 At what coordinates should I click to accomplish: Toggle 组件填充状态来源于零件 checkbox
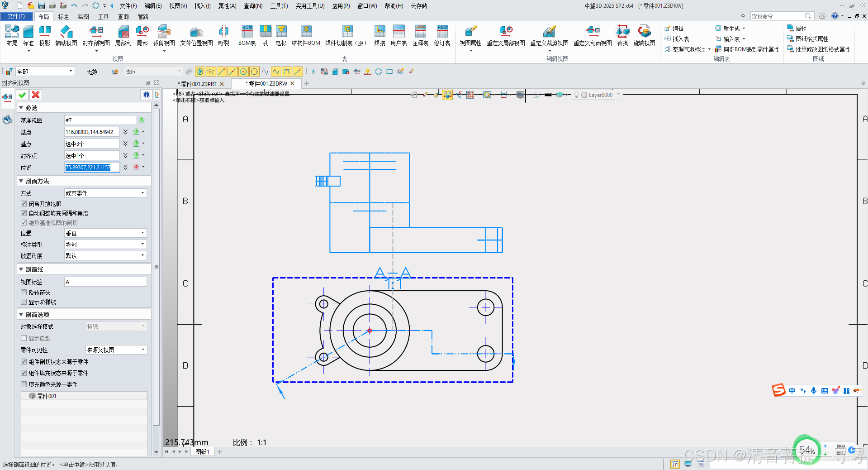(24, 373)
